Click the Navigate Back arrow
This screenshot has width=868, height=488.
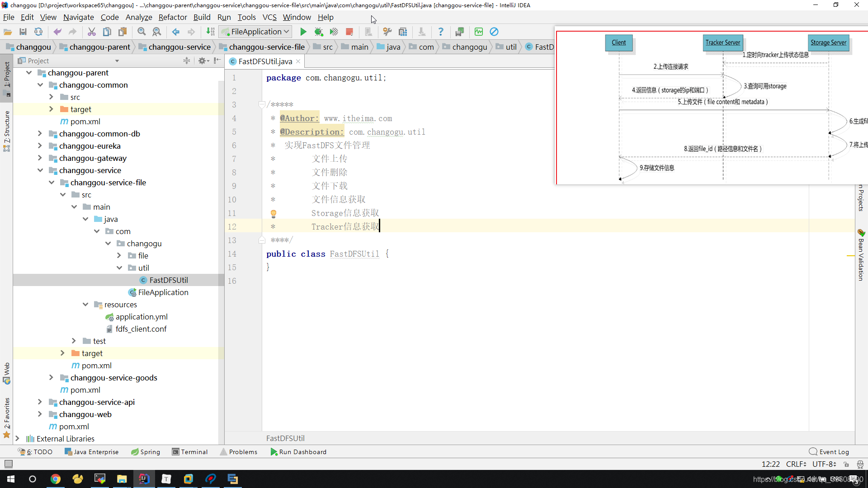pos(176,32)
